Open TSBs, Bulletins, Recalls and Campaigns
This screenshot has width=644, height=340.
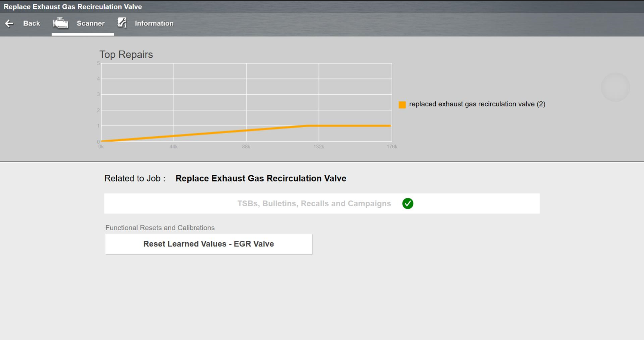(x=314, y=203)
